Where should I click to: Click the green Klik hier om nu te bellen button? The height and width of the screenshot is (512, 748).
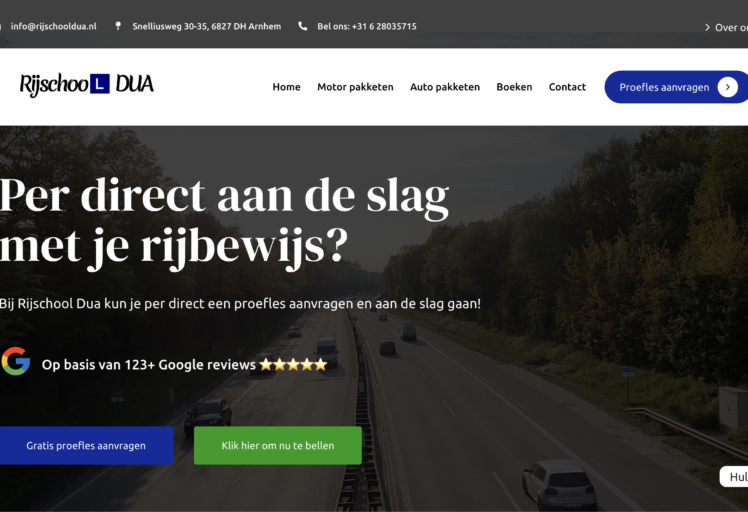(x=278, y=445)
